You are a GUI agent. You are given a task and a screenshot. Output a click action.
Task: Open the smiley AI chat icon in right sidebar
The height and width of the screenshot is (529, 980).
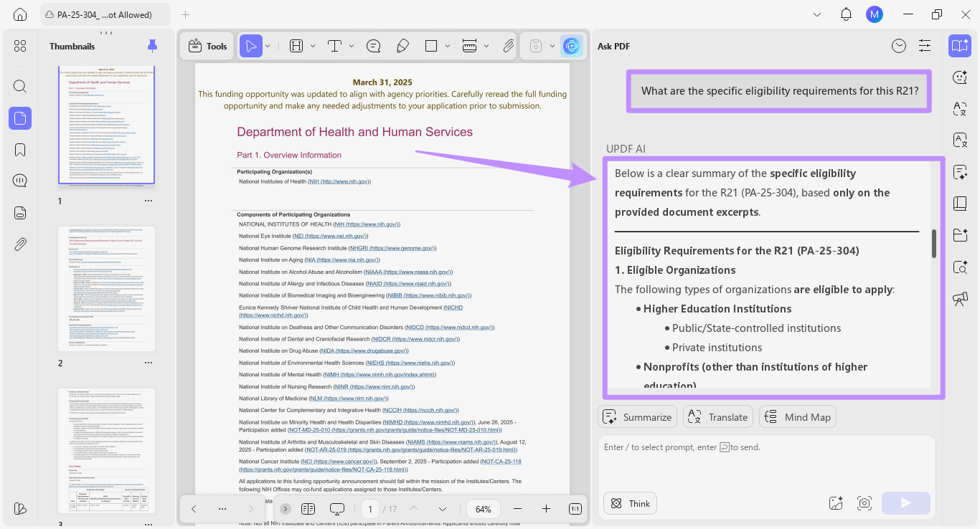tap(960, 77)
